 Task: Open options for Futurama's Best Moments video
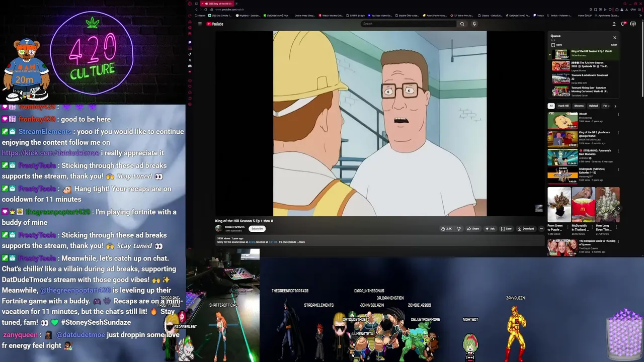618,151
